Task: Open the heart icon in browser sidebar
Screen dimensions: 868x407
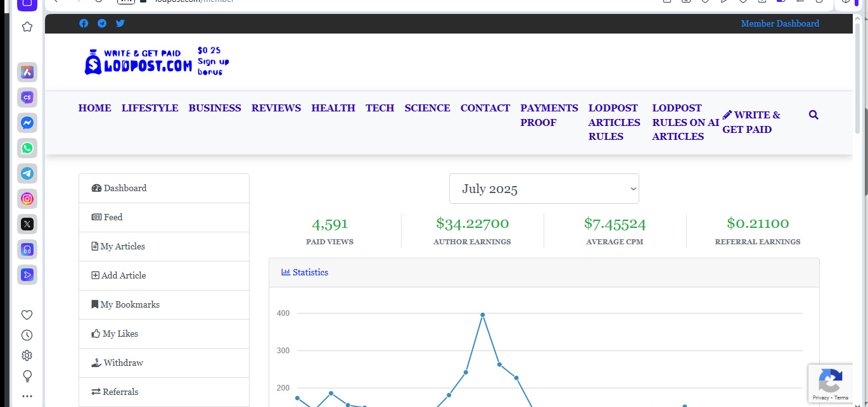Action: (x=27, y=315)
